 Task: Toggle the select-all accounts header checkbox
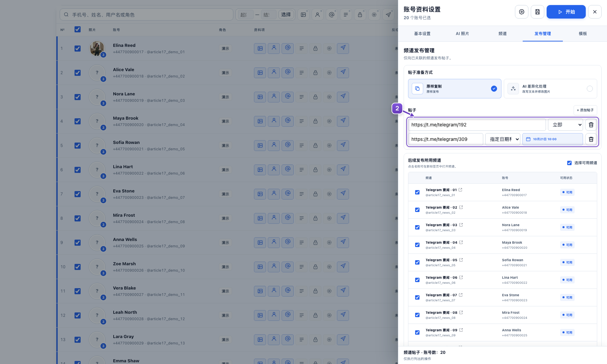[x=78, y=29]
